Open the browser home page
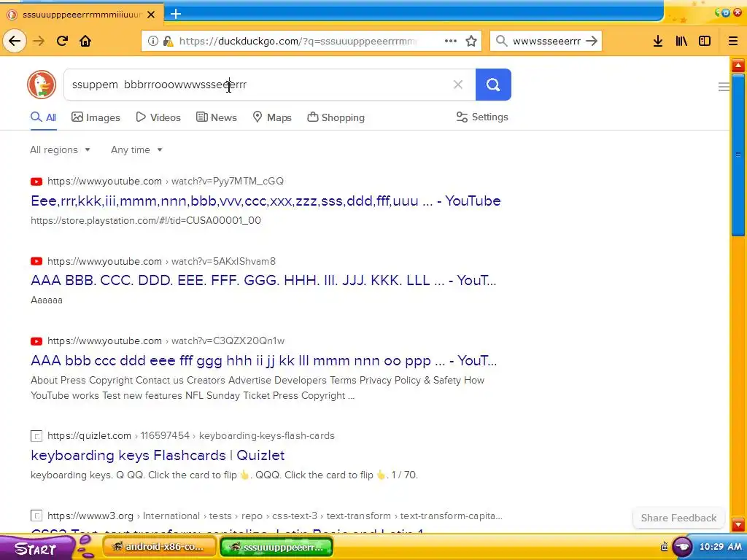Viewport: 747px width, 560px height. click(x=86, y=41)
